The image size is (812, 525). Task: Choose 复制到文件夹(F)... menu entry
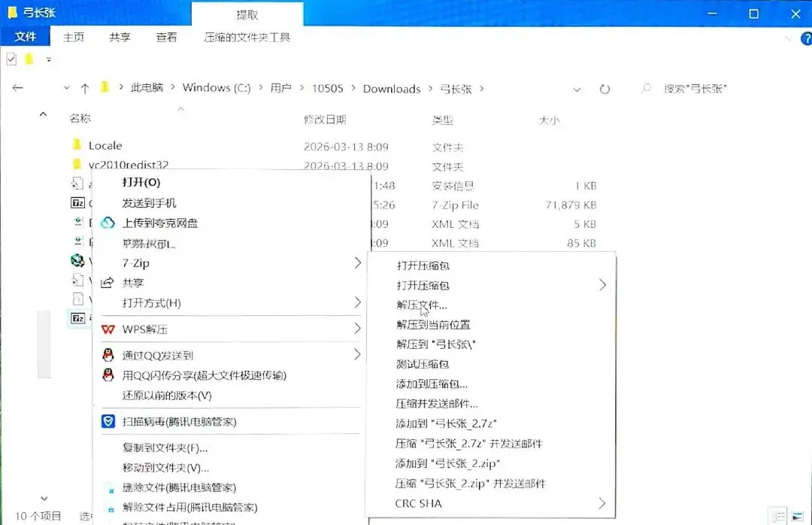pos(165,448)
